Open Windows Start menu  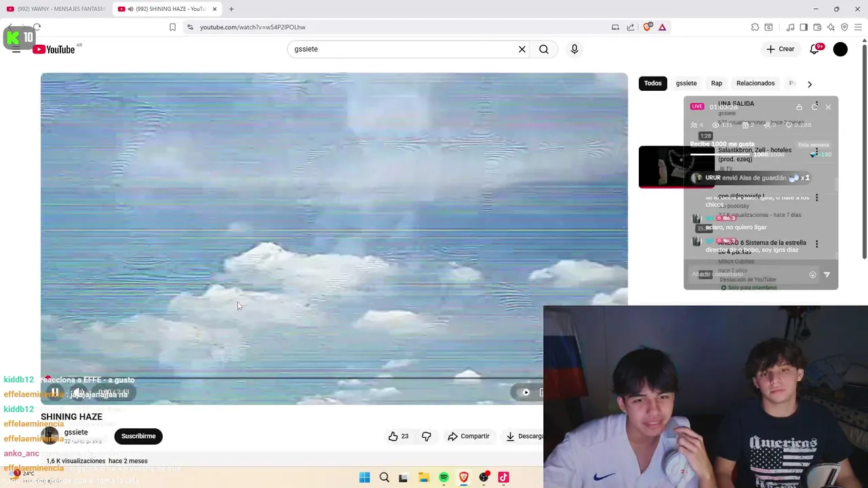(364, 477)
